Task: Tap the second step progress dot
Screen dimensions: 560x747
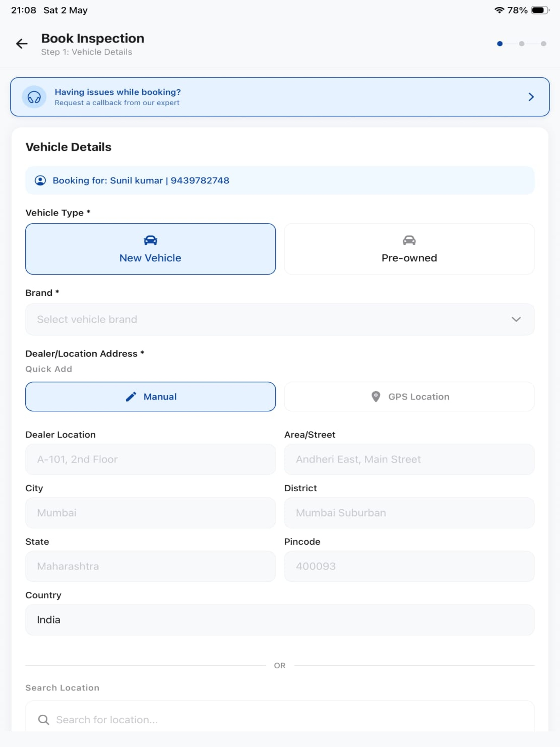Action: (522, 43)
